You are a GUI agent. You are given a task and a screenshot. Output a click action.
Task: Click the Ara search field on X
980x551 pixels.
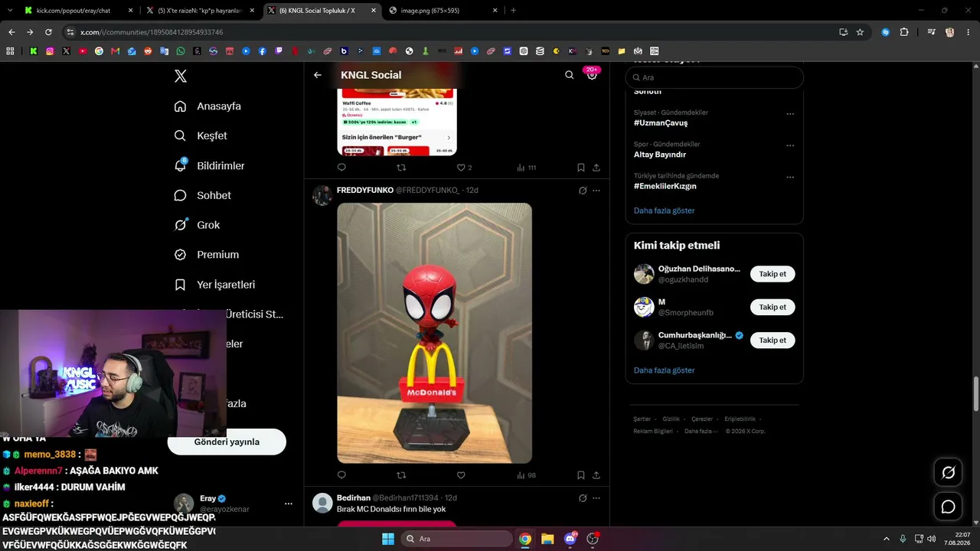[714, 77]
